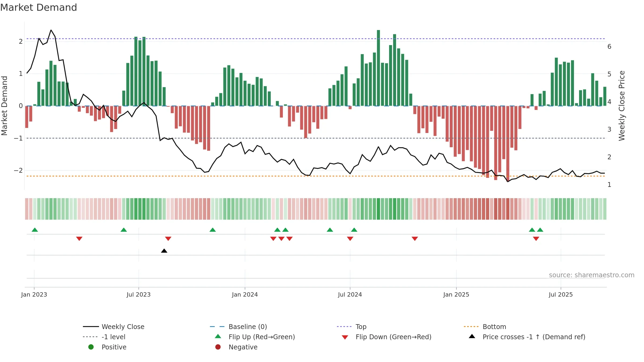Click the 0 tick on the left axis
The width and height of the screenshot is (644, 362).
click(x=21, y=106)
